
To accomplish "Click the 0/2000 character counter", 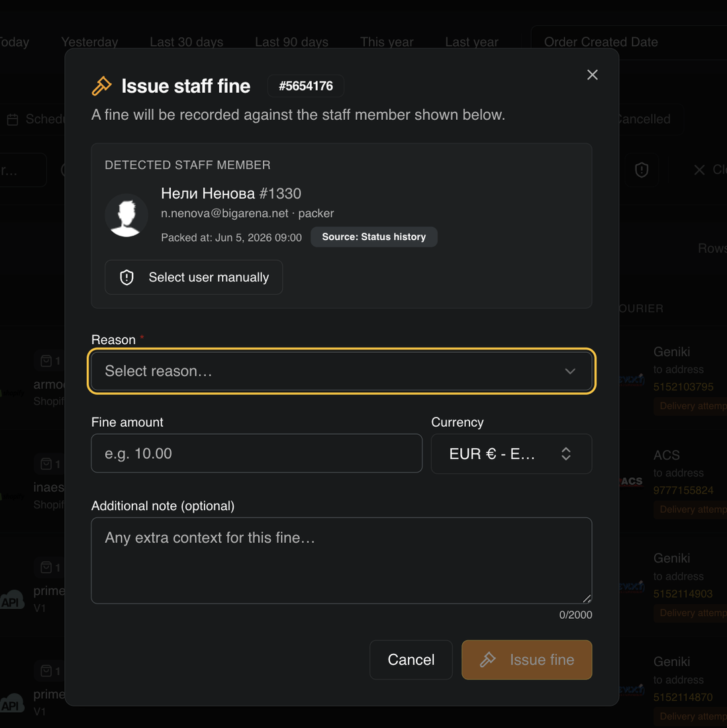I will click(575, 615).
